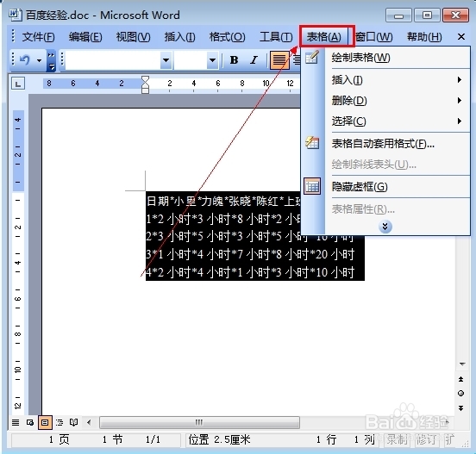The image size is (476, 454).
Task: Open the 视图(V) menu
Action: (x=134, y=37)
